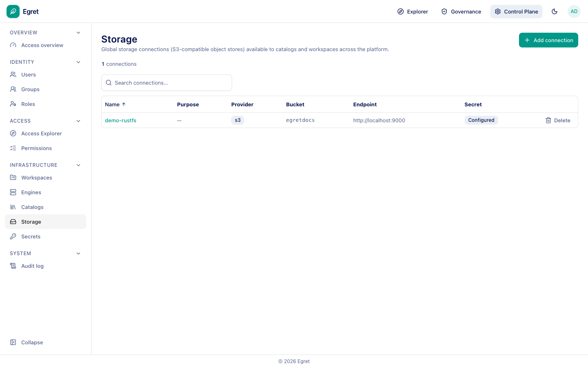Click the Provider column header
Viewport: 588px width, 368px height.
pos(242,105)
